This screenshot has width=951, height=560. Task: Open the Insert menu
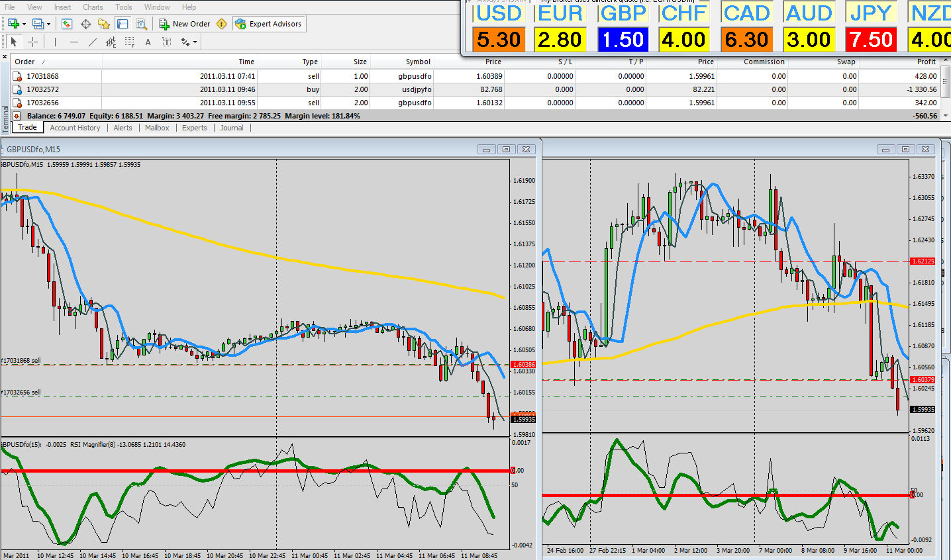pyautogui.click(x=63, y=7)
